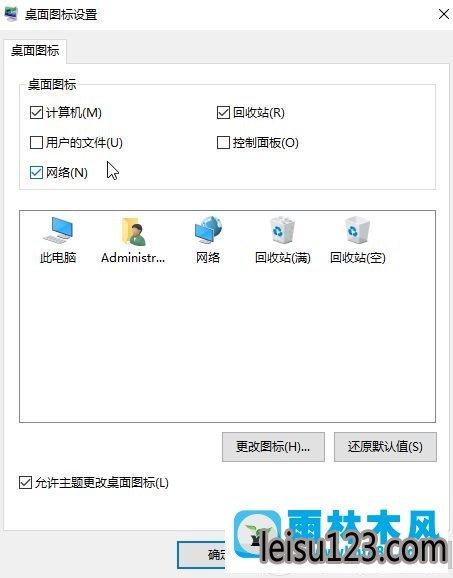The width and height of the screenshot is (453, 578).
Task: Select the 回收站(满) full recycle bin icon
Action: pyautogui.click(x=283, y=240)
